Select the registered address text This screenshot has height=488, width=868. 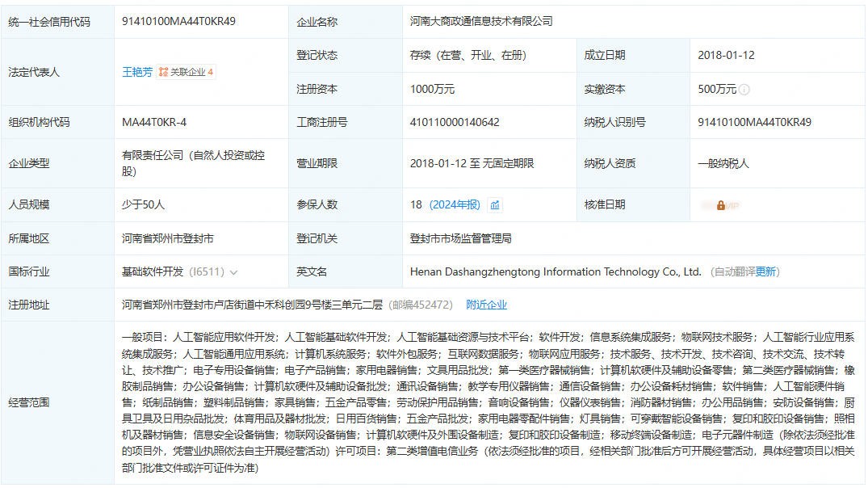click(252, 305)
